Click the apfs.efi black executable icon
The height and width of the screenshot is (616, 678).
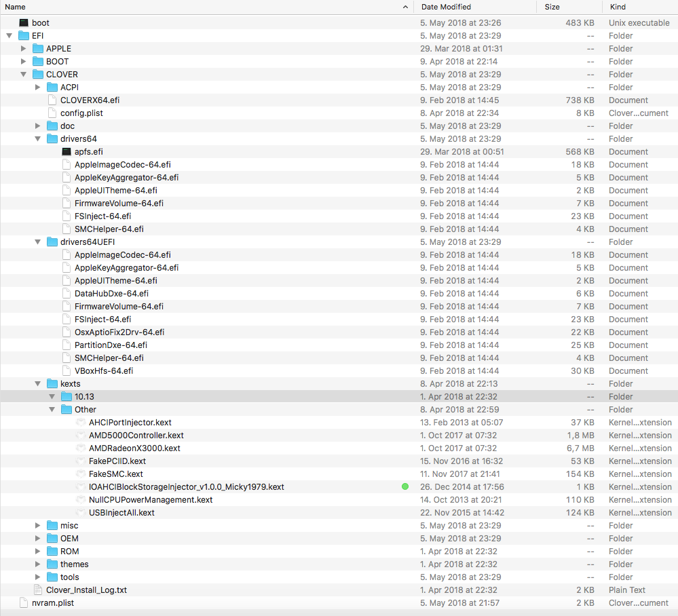pyautogui.click(x=66, y=152)
